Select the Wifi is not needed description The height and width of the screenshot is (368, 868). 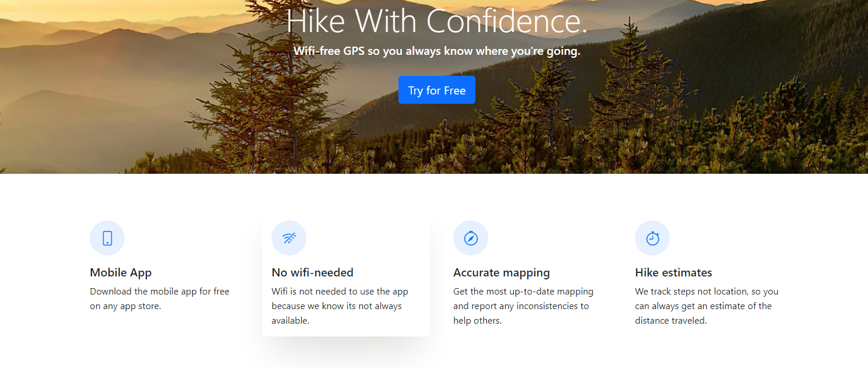[x=340, y=306]
